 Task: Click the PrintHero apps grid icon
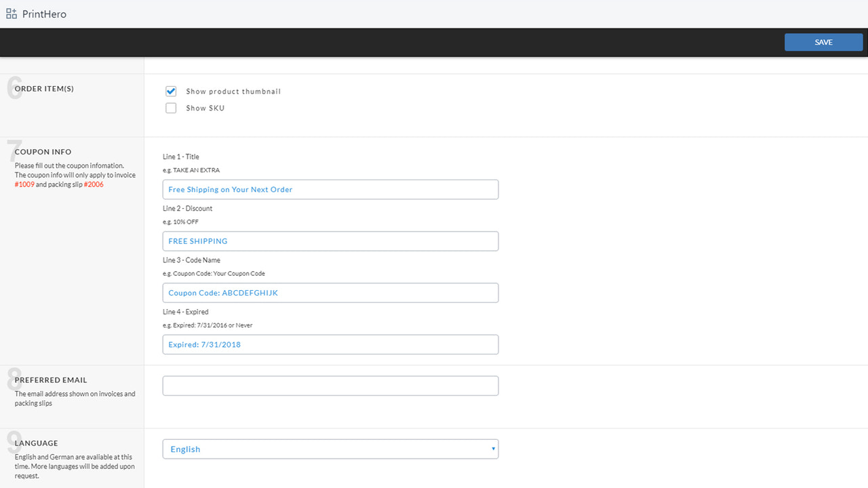pos(11,13)
